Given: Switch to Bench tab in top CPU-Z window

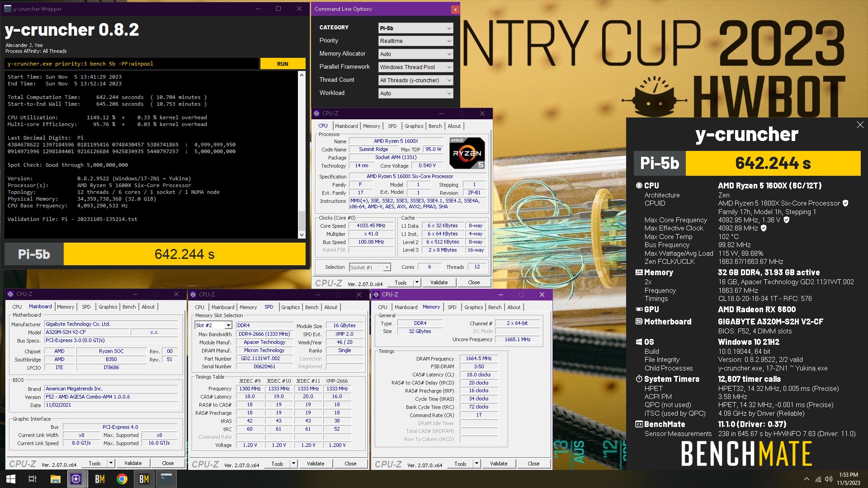Looking at the screenshot, I should tap(435, 126).
